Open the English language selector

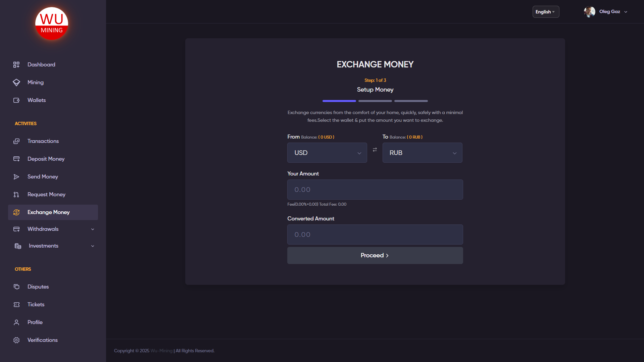pyautogui.click(x=545, y=12)
